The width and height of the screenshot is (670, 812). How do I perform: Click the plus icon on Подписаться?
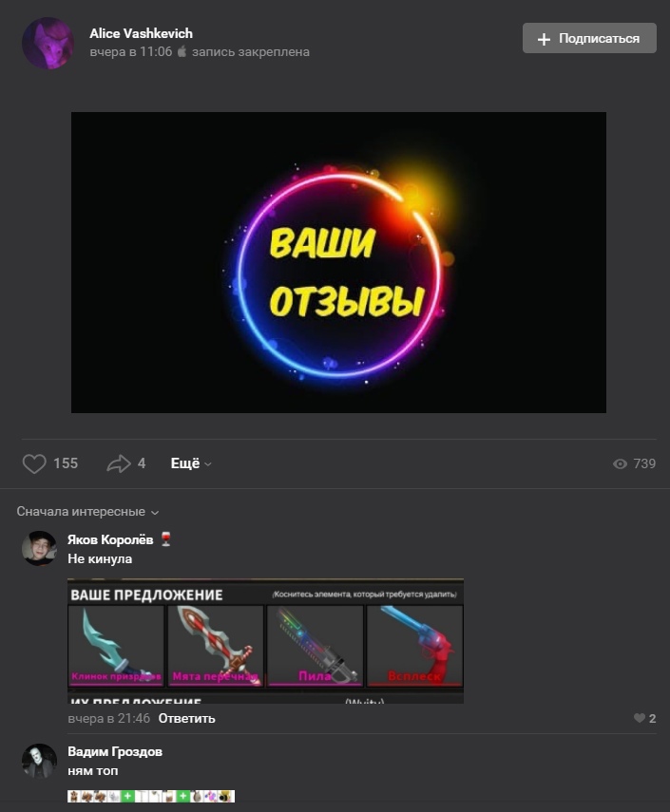pyautogui.click(x=544, y=39)
